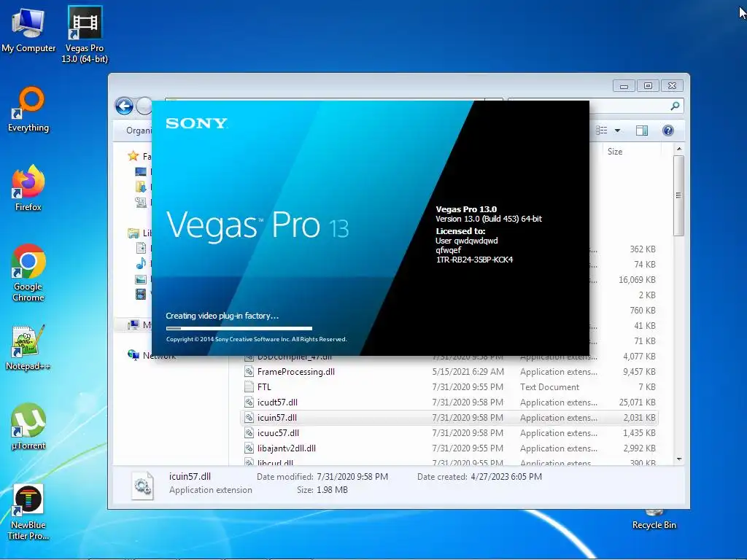747x560 pixels.
Task: Click the Vegas Pro splash loading progress bar
Action: [239, 328]
